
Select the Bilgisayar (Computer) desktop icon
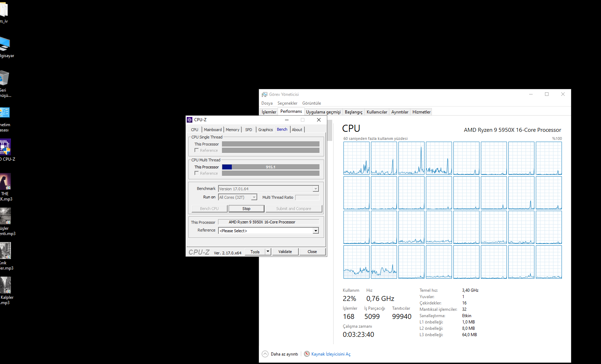point(5,44)
